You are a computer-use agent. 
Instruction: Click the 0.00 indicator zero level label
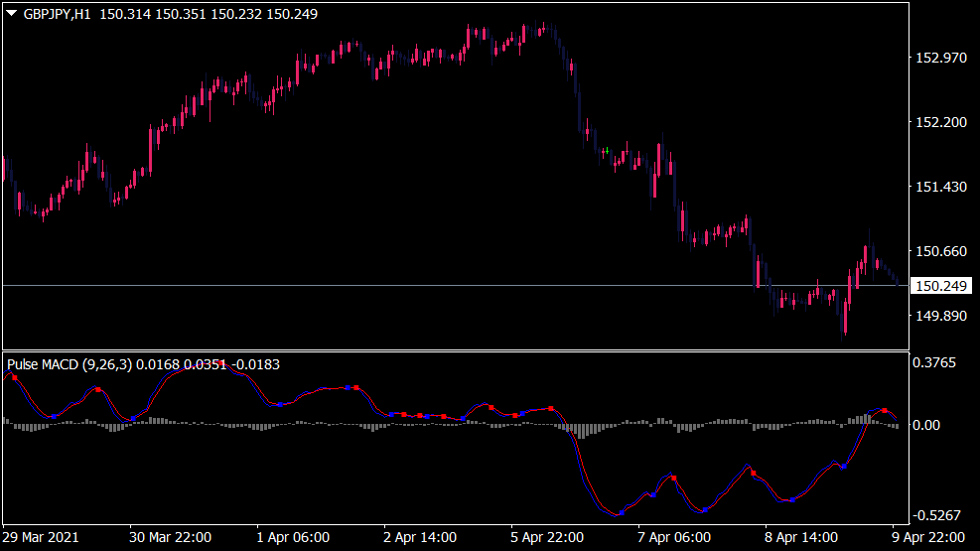coord(927,425)
